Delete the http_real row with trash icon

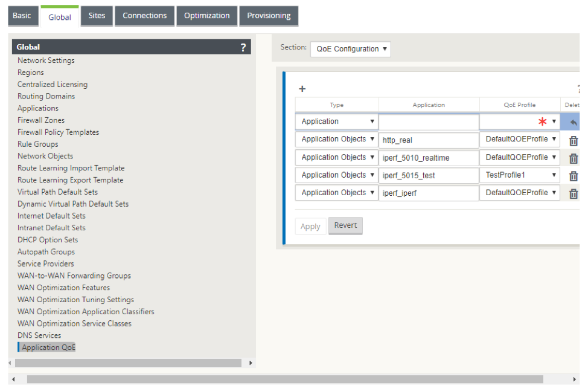click(574, 141)
